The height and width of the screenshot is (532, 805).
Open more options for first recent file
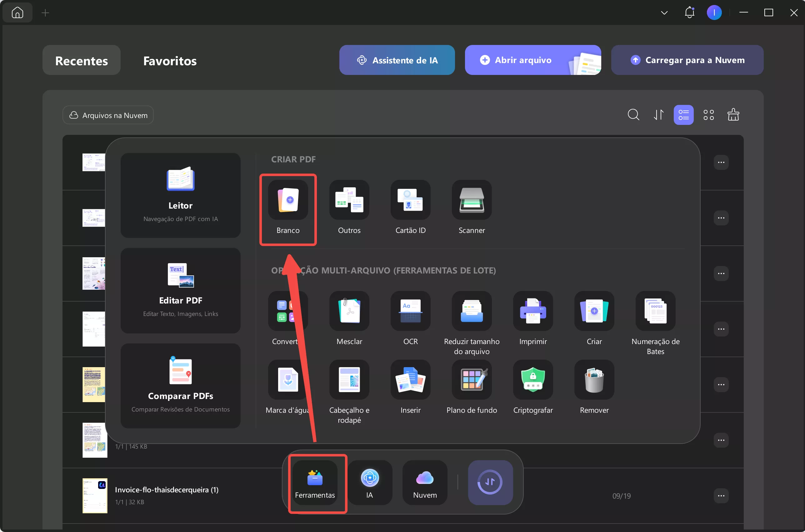(721, 163)
